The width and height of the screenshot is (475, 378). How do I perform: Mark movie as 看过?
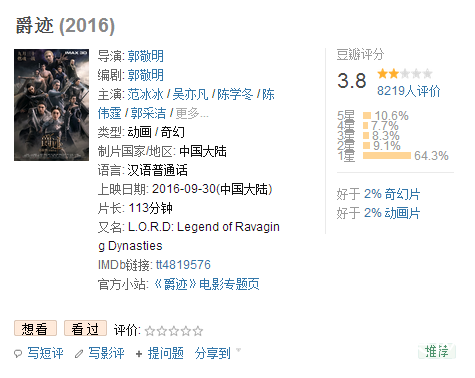pyautogui.click(x=85, y=329)
